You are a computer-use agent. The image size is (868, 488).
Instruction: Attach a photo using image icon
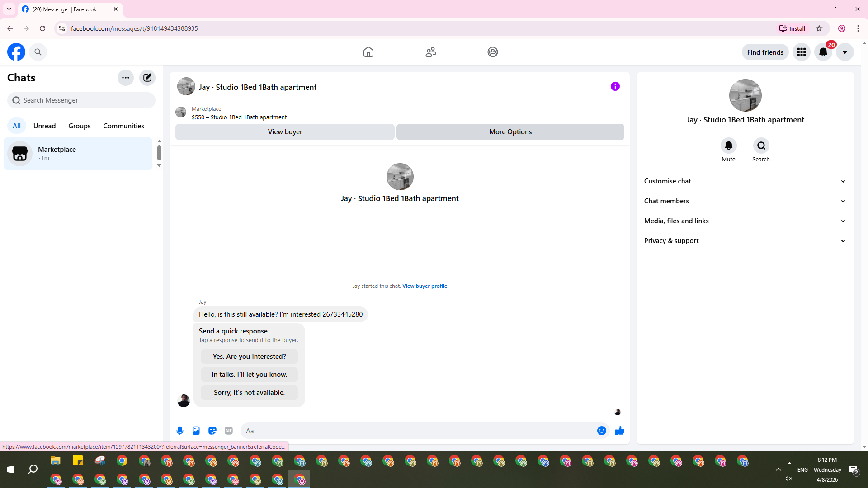[196, 431]
